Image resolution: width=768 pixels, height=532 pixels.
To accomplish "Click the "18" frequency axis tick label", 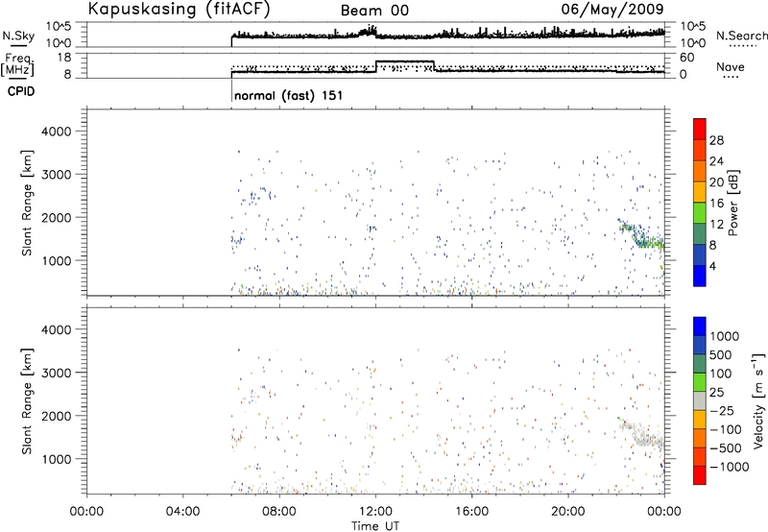I will 64,58.
